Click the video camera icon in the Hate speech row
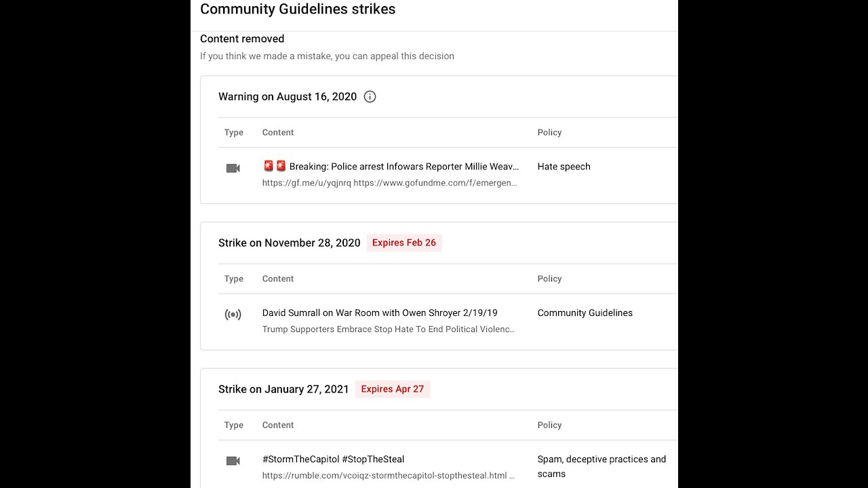The image size is (868, 488). 233,168
